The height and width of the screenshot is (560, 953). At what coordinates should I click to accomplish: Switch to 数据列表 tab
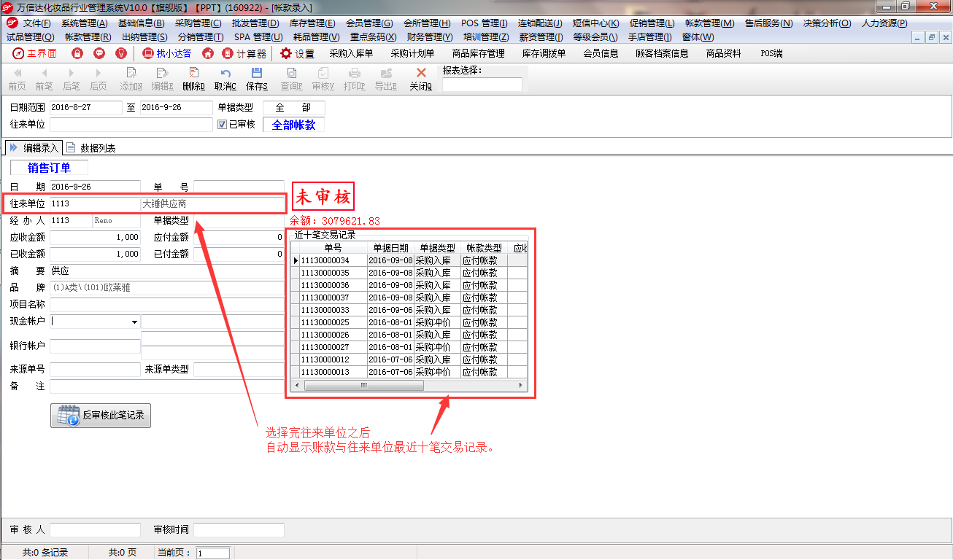(x=92, y=148)
